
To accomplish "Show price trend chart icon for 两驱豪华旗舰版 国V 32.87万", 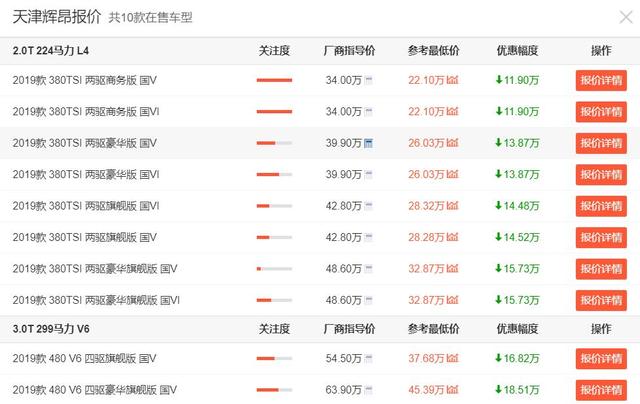I will pos(452,269).
